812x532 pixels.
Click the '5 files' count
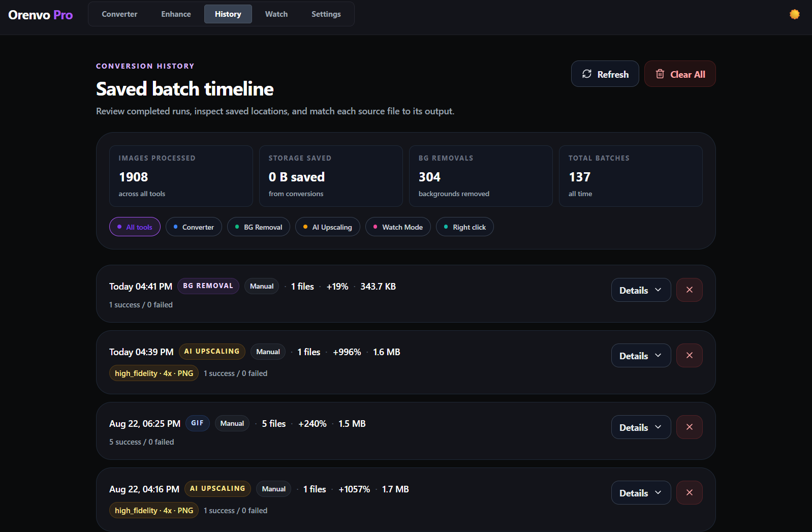[274, 424]
